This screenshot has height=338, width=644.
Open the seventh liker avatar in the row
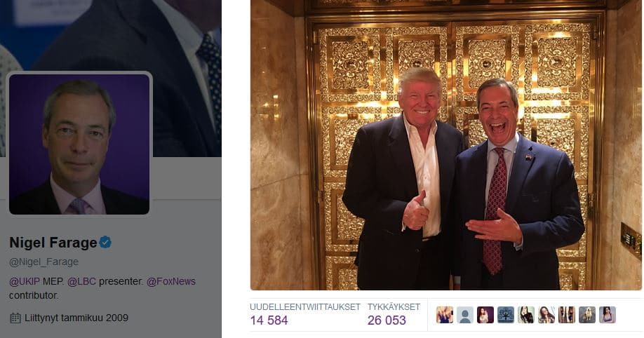566,315
